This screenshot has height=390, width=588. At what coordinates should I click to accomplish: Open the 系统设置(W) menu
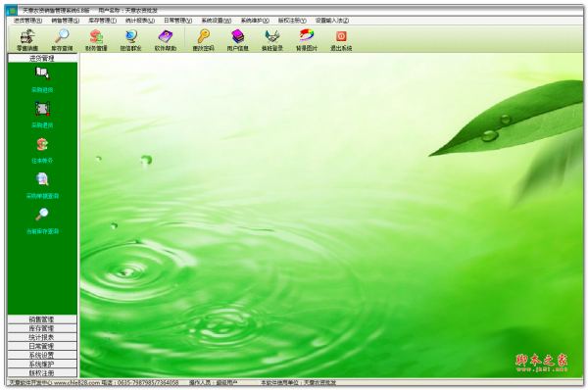click(x=217, y=21)
